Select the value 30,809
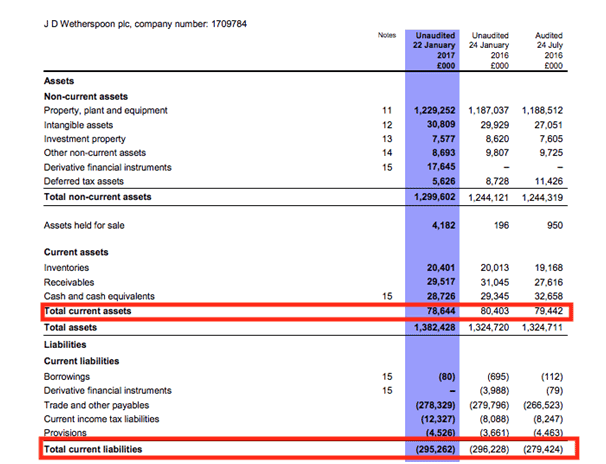This screenshot has height=464, width=606. [x=441, y=124]
